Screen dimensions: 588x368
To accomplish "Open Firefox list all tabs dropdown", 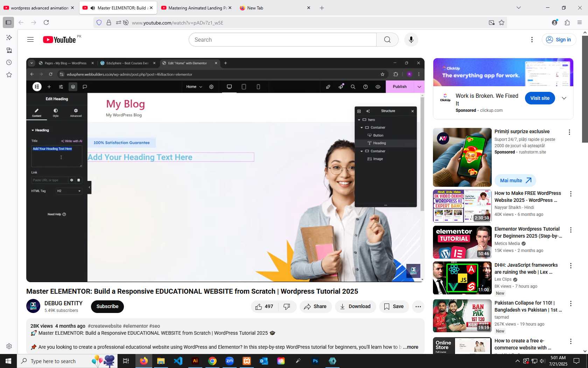I will coord(519,8).
